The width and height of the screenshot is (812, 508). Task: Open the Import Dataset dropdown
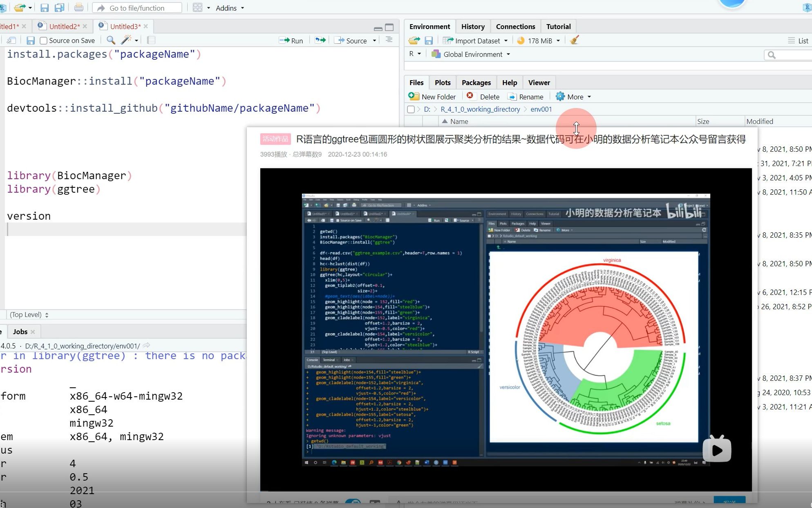[476, 40]
